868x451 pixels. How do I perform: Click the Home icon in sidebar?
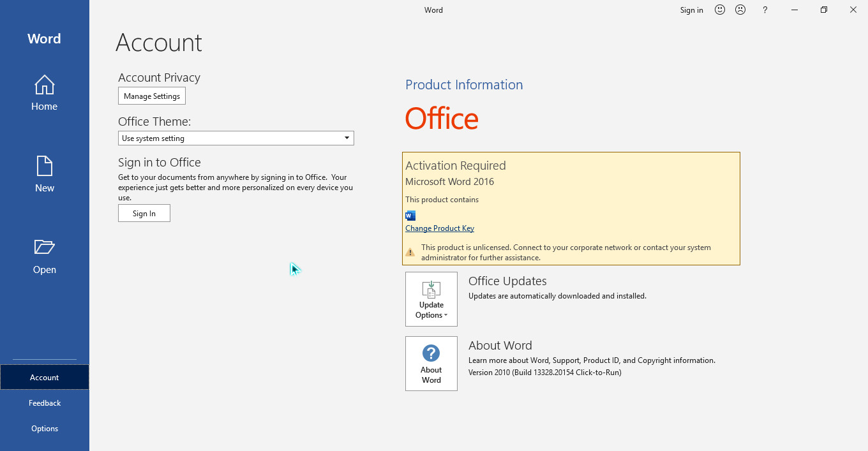[44, 85]
